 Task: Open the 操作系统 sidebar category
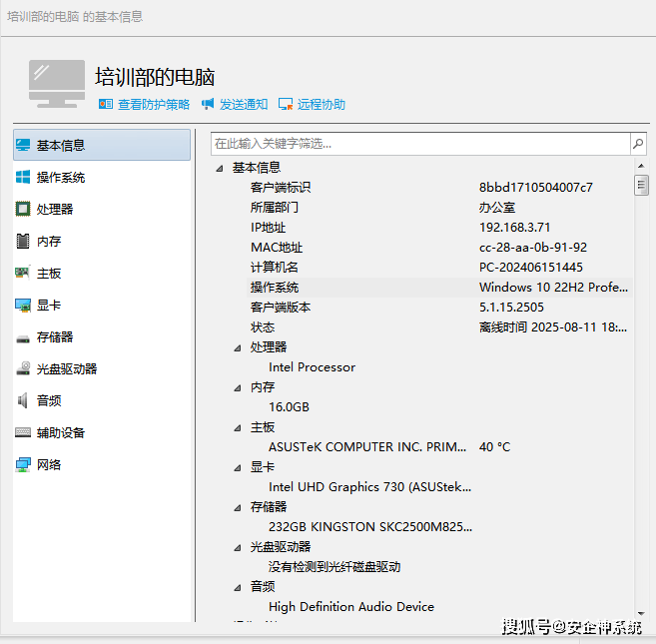pos(102,177)
